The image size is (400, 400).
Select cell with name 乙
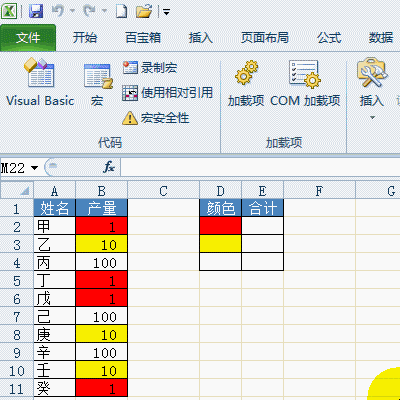(55, 245)
